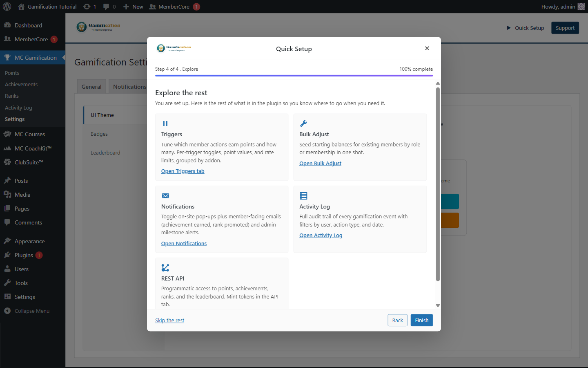Click Skip the rest link

point(170,320)
